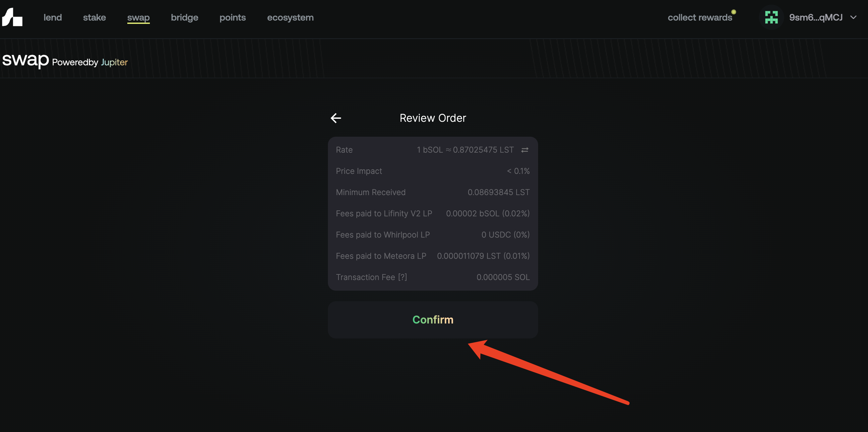Go to the stake page
This screenshot has width=868, height=432.
[x=94, y=18]
